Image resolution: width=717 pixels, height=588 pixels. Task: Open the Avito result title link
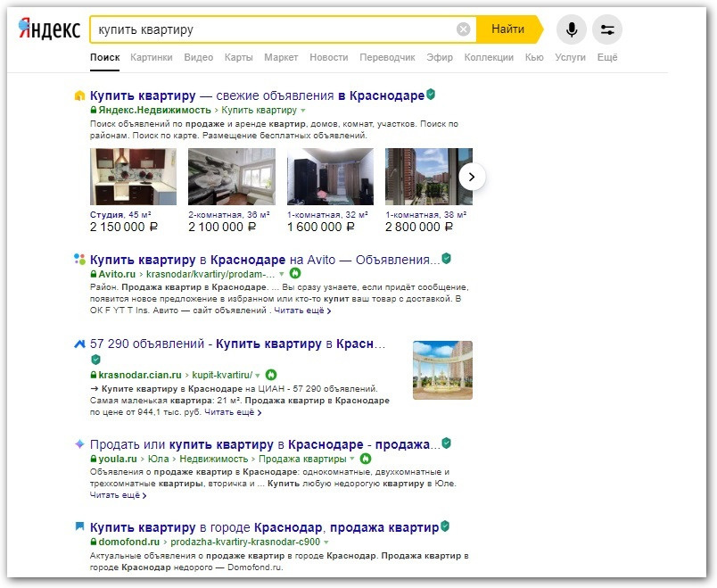[x=265, y=260]
